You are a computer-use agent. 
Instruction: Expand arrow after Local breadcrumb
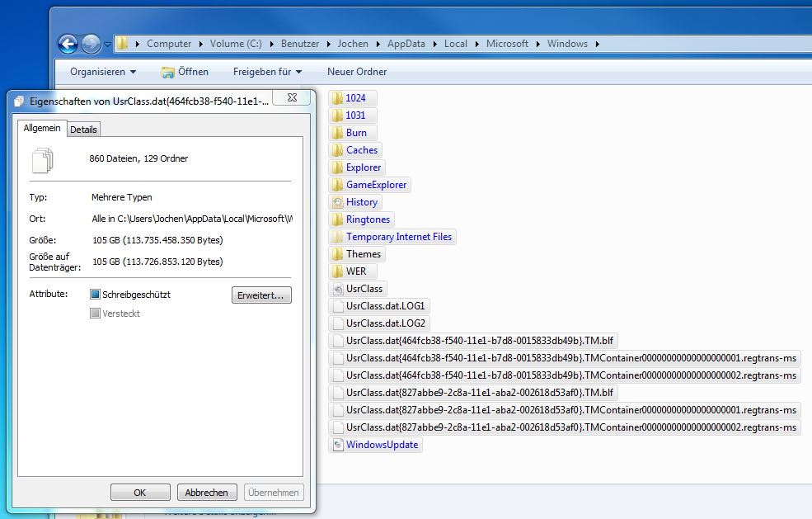click(476, 44)
